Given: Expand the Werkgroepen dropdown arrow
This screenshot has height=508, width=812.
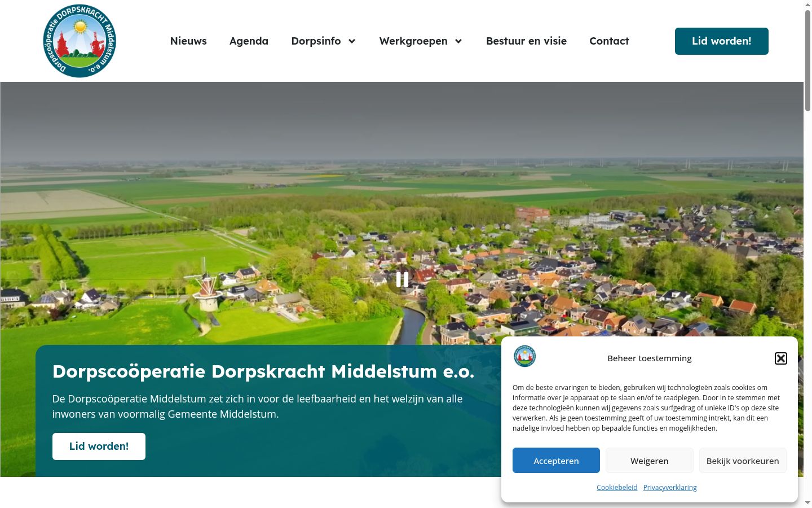Looking at the screenshot, I should coord(458,41).
